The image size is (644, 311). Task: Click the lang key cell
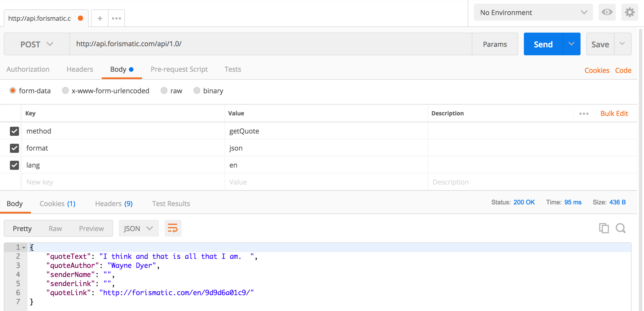click(x=123, y=165)
